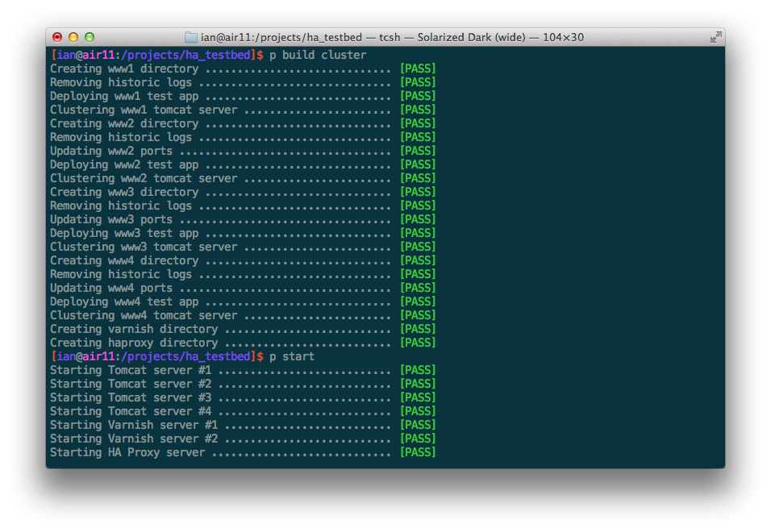Click the red close window button
This screenshot has width=771, height=532.
point(57,37)
